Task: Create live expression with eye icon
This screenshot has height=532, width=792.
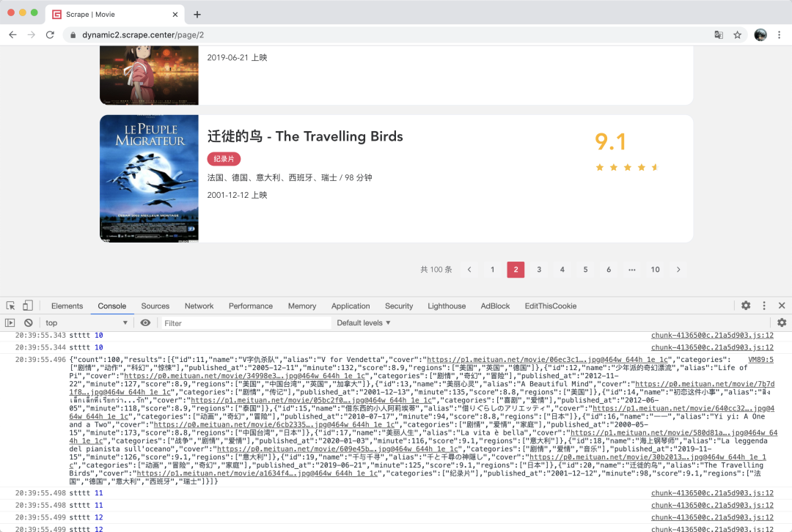Action: point(145,322)
